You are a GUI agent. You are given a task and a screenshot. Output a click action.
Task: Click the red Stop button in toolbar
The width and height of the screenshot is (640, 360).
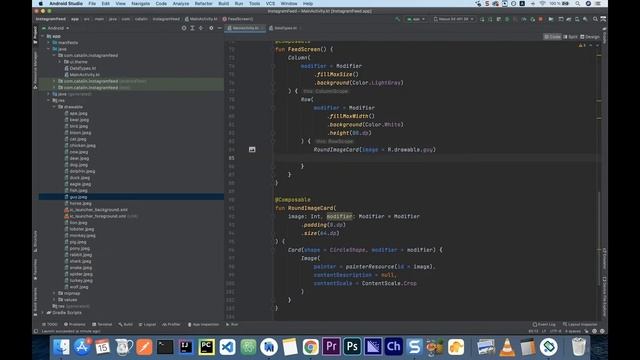[541, 19]
